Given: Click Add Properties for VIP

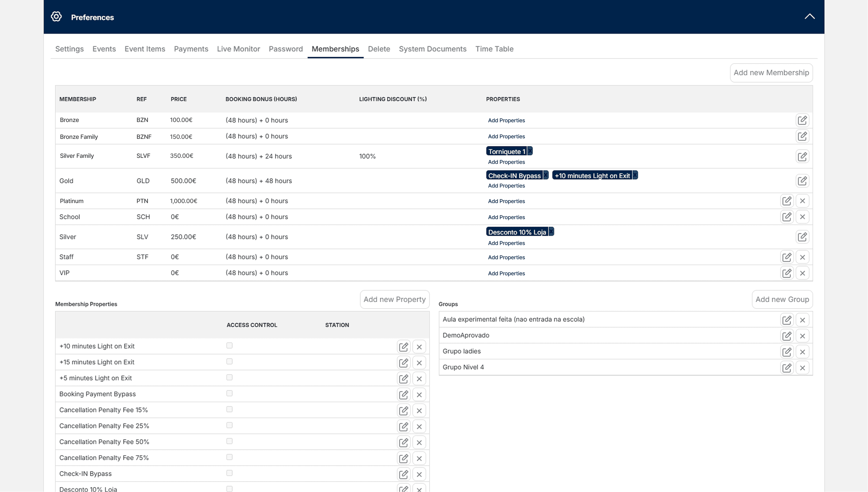Looking at the screenshot, I should point(506,273).
